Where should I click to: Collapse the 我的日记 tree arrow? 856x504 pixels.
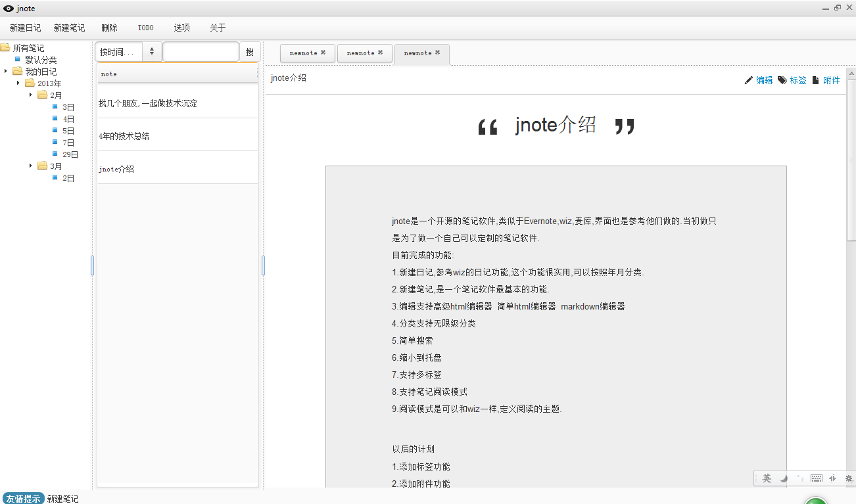[x=5, y=71]
